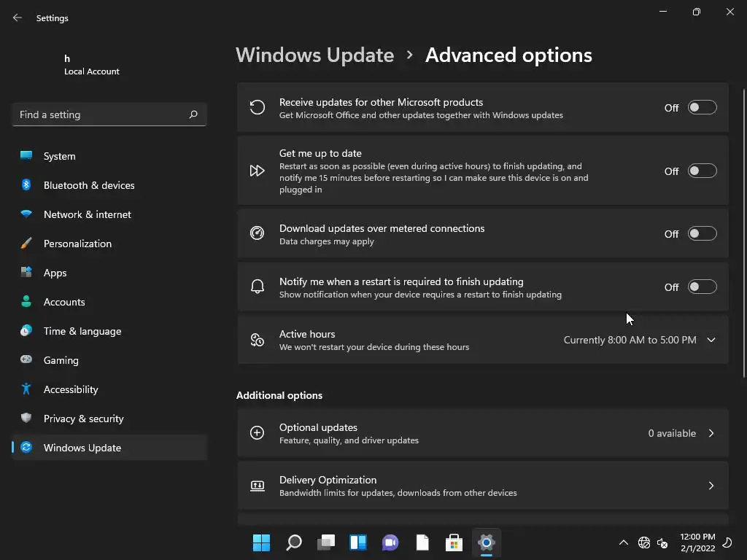Click the Delivery Optimization icon
The height and width of the screenshot is (560, 747).
[x=258, y=486]
